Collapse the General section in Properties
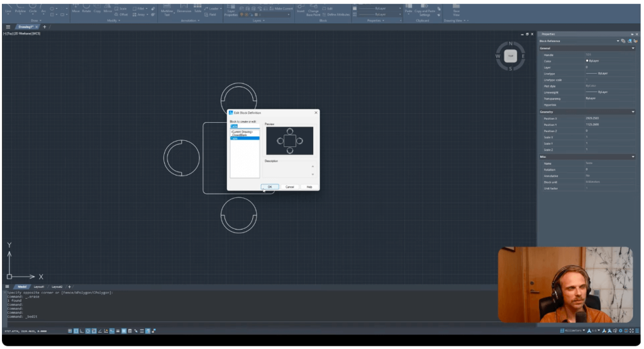644x349 pixels. pos(633,48)
